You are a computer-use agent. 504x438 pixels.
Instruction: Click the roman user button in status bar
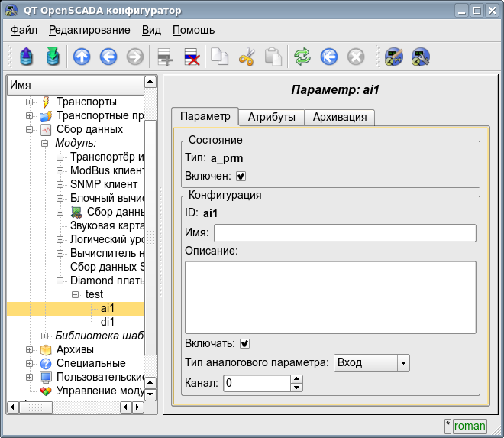pyautogui.click(x=470, y=427)
